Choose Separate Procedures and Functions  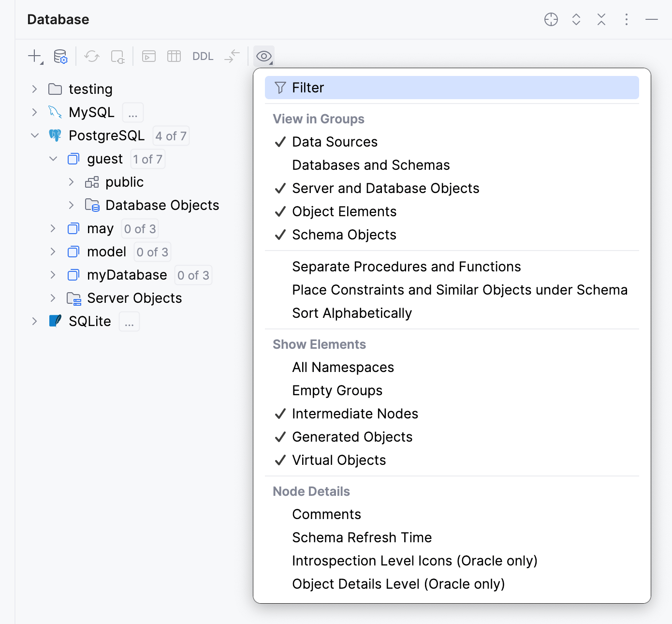click(x=406, y=267)
